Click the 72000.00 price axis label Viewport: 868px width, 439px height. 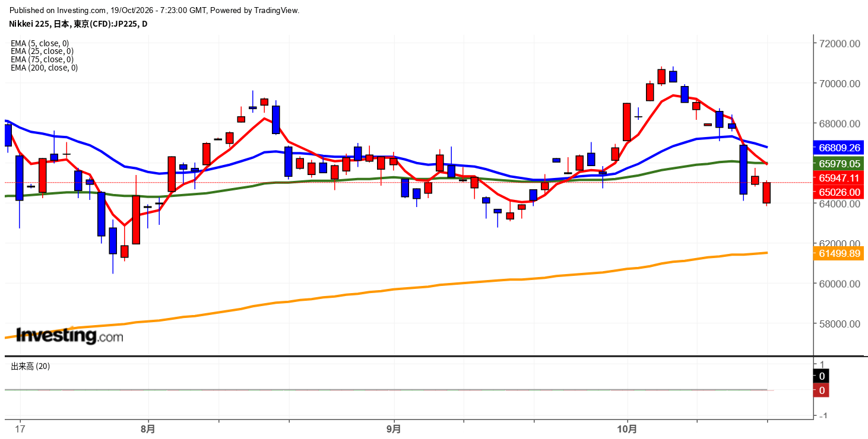[840, 44]
